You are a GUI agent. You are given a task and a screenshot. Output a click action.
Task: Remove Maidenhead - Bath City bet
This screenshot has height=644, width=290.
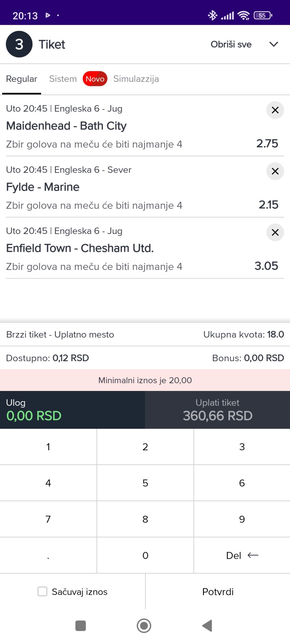[275, 110]
